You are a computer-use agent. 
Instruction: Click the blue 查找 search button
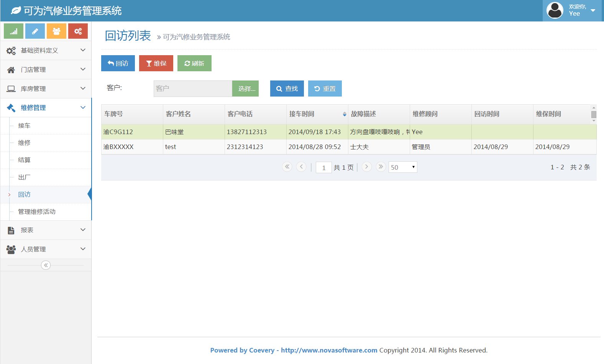[x=287, y=89]
